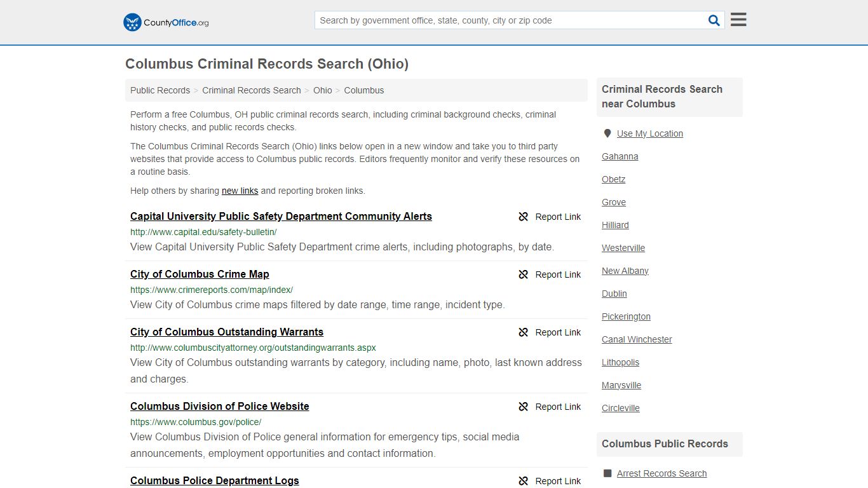
Task: Open the hamburger menu
Action: [738, 20]
